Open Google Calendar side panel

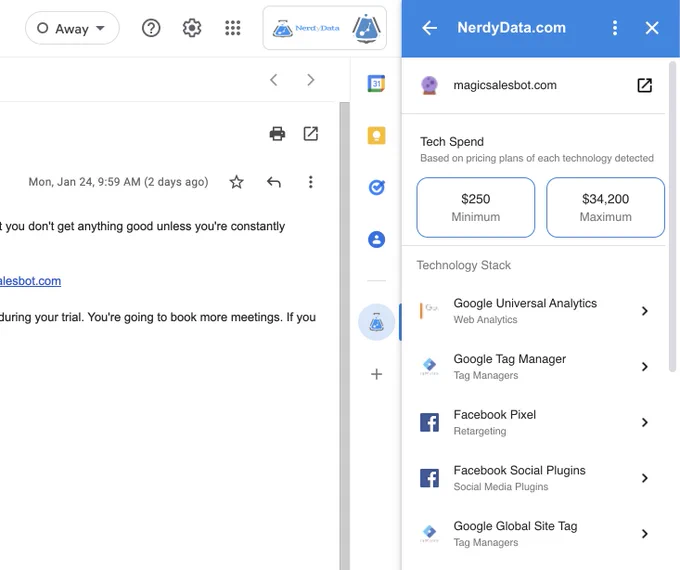tap(376, 83)
